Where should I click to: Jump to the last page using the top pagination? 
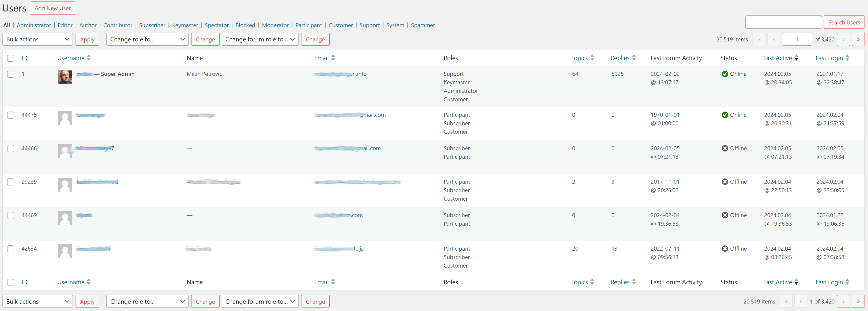858,39
